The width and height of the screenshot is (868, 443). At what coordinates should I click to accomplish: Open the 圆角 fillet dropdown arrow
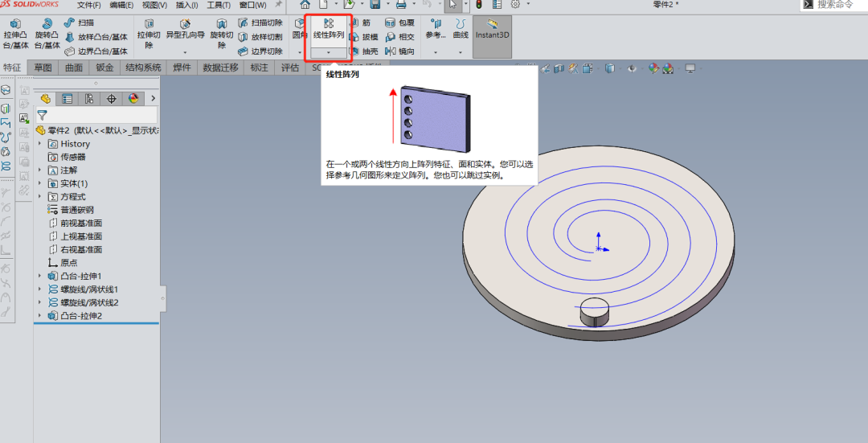click(300, 52)
